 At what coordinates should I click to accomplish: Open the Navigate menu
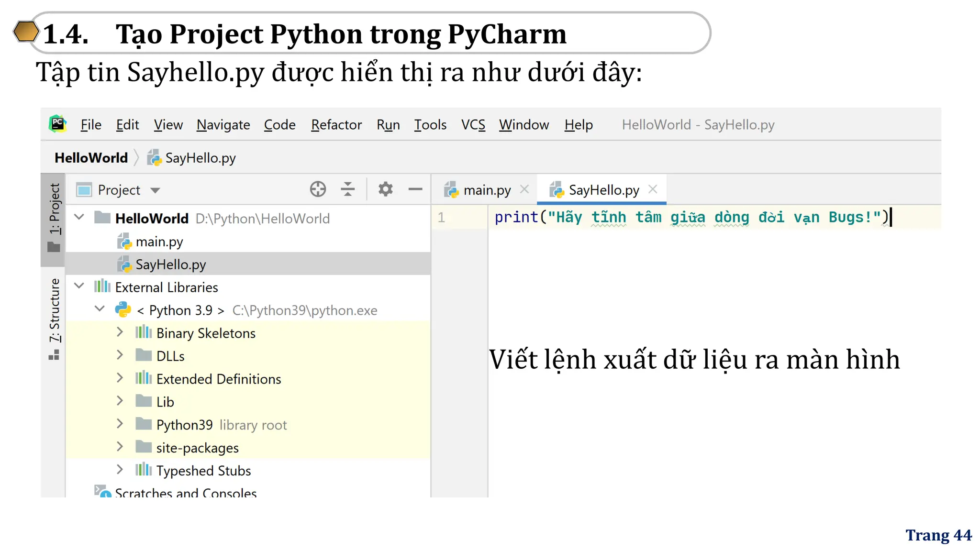[x=223, y=125]
